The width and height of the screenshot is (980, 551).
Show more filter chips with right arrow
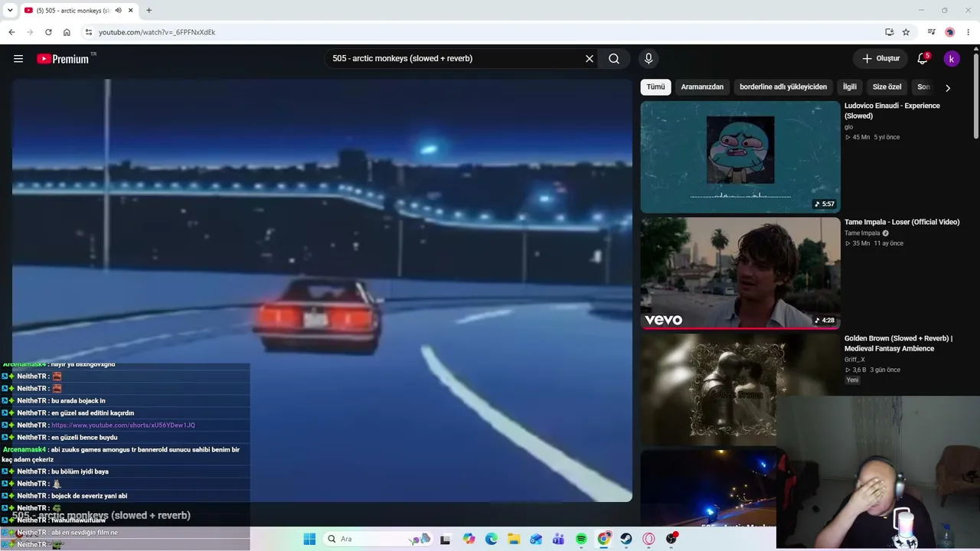948,87
